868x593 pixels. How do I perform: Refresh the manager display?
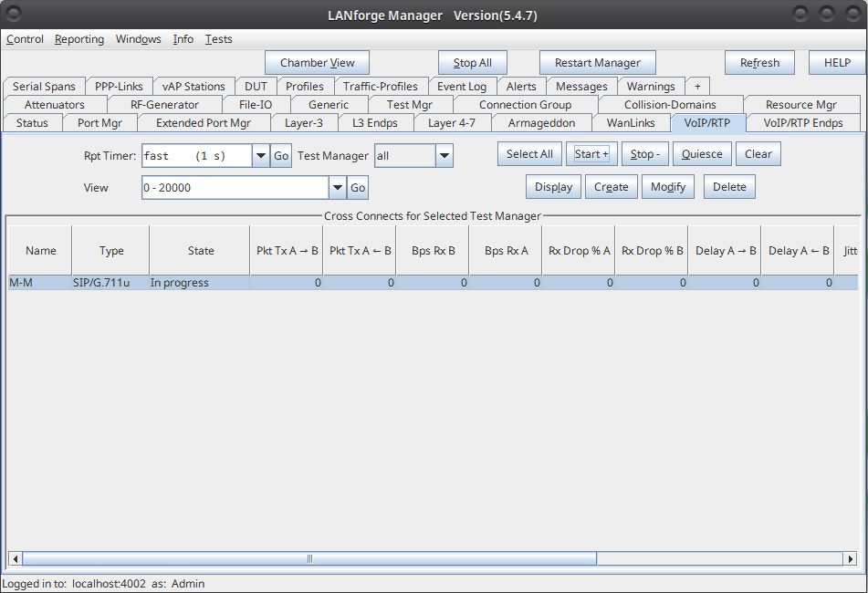(759, 63)
